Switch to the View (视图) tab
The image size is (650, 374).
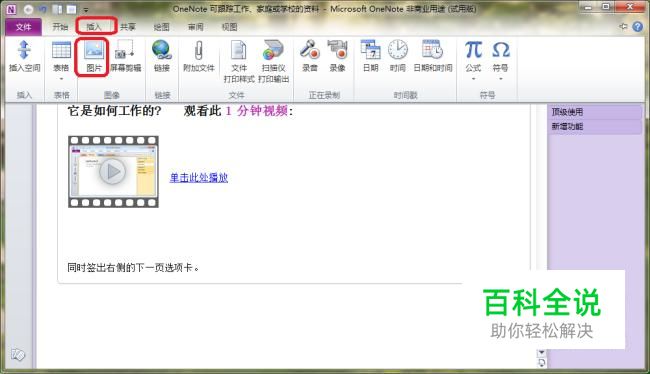point(229,27)
